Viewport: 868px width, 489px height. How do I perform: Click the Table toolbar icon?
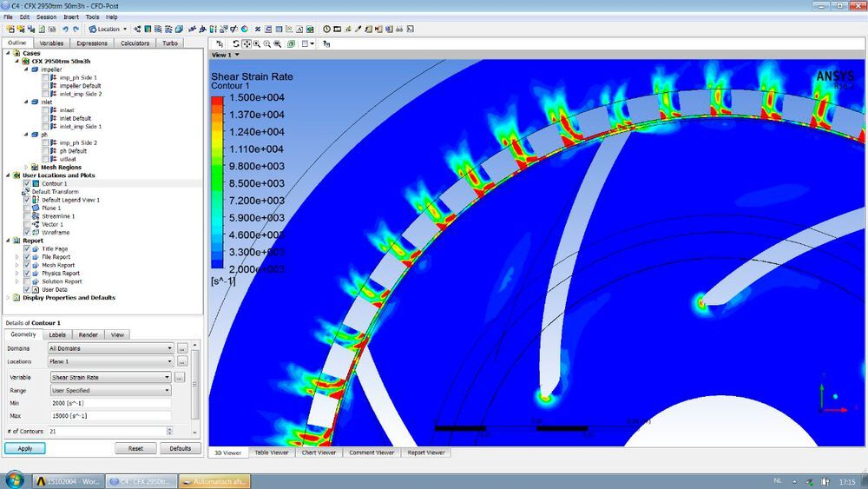pyautogui.click(x=279, y=29)
